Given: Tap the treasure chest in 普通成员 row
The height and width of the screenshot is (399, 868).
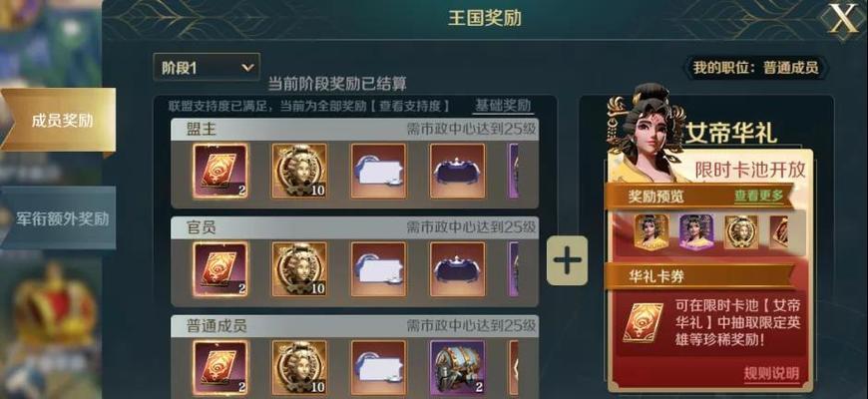Looking at the screenshot, I should (457, 367).
